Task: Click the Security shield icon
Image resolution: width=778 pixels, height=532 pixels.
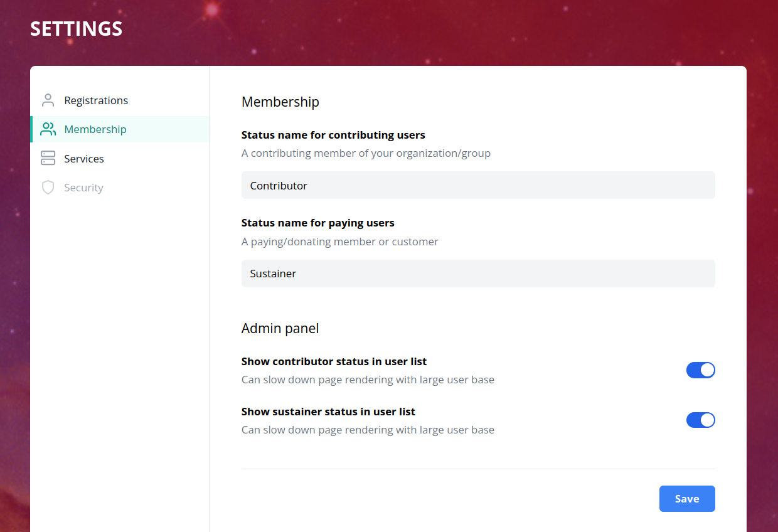Action: 48,188
